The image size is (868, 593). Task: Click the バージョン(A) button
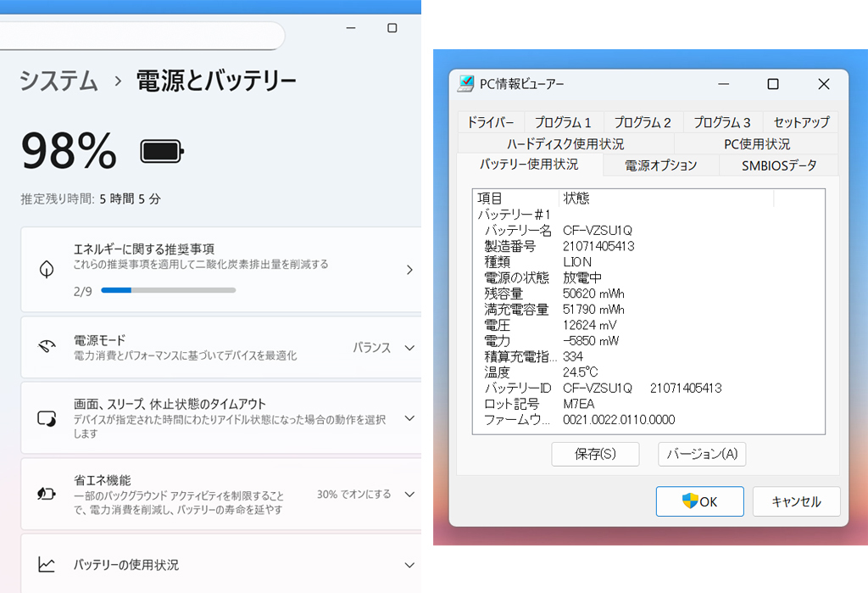click(x=701, y=454)
